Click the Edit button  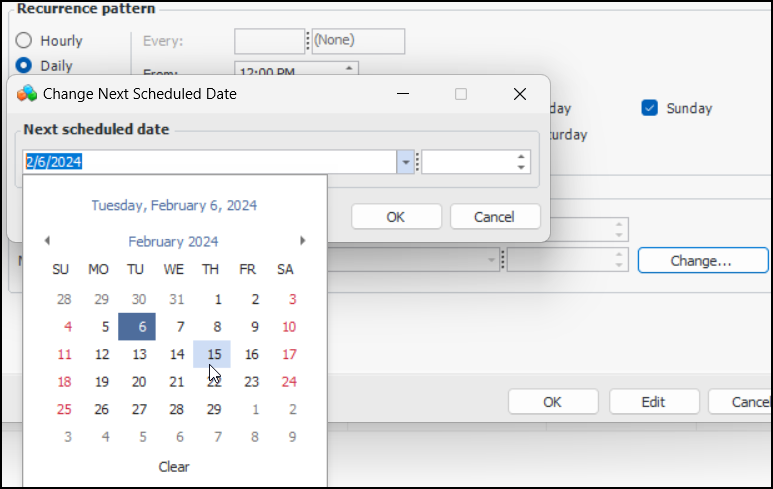pos(652,402)
